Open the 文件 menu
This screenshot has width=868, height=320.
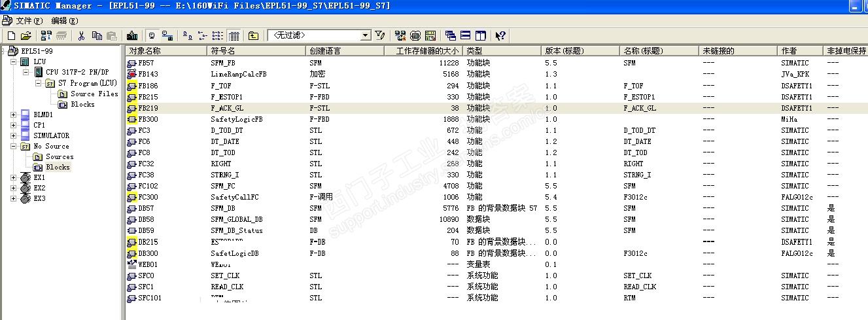(x=28, y=21)
